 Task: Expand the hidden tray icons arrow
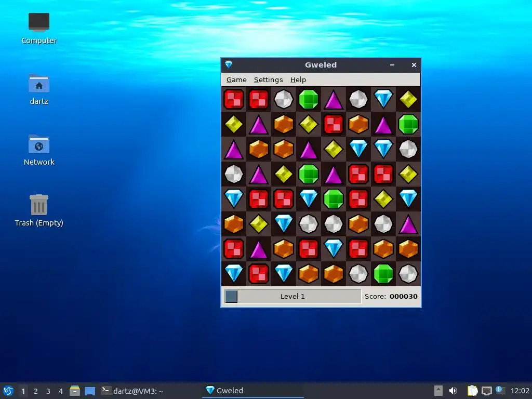click(438, 391)
